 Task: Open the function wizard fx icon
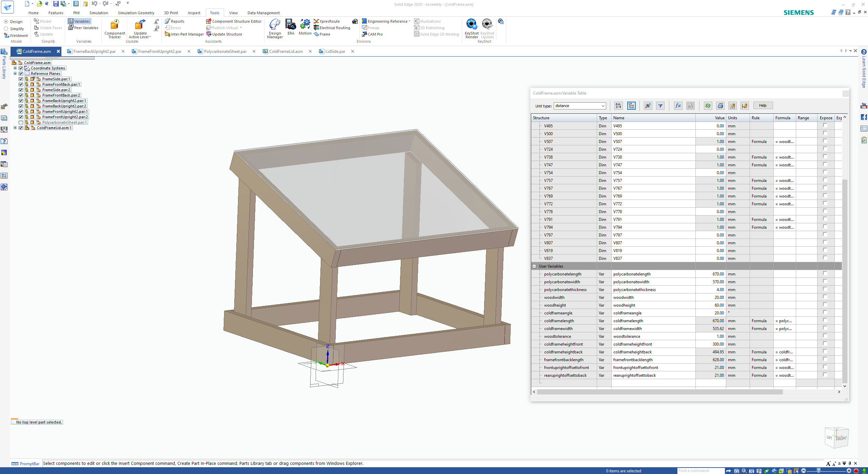coord(678,106)
